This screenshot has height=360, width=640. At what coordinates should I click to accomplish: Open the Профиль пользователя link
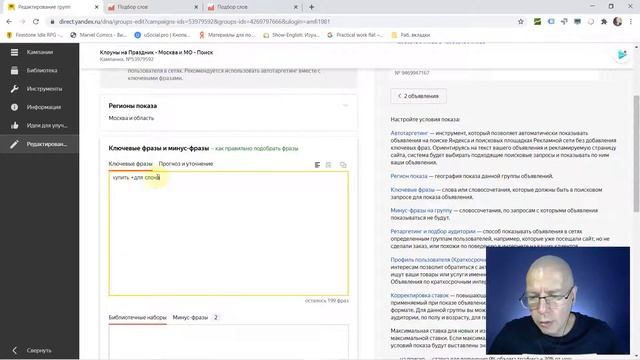point(438,260)
